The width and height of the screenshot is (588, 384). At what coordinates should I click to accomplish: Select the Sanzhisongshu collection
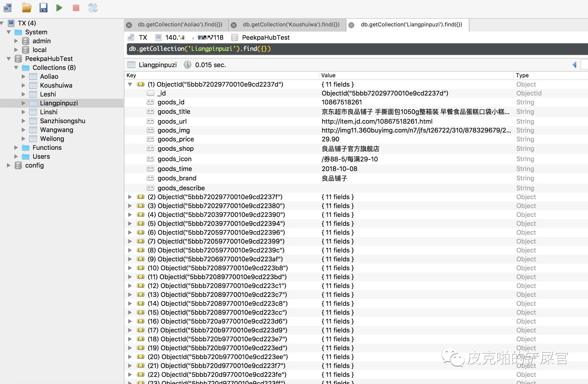[63, 121]
